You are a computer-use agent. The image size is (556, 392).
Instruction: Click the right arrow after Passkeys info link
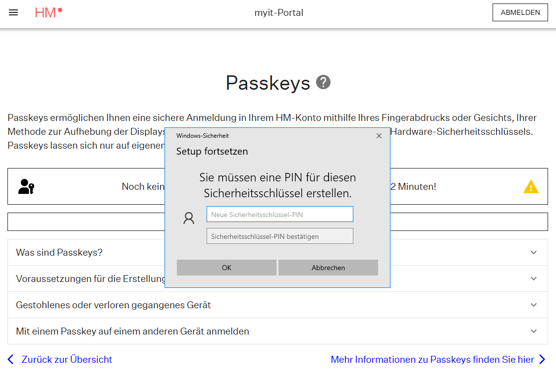pyautogui.click(x=542, y=359)
